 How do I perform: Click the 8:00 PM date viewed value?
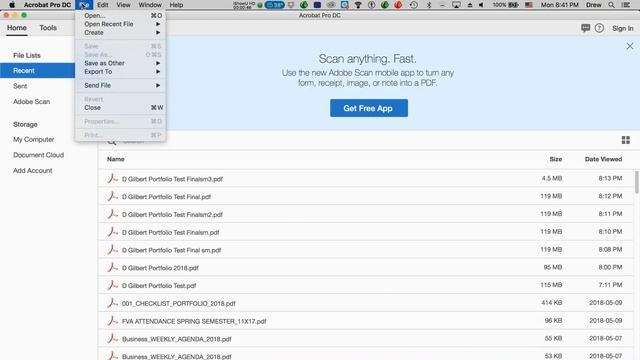(610, 267)
